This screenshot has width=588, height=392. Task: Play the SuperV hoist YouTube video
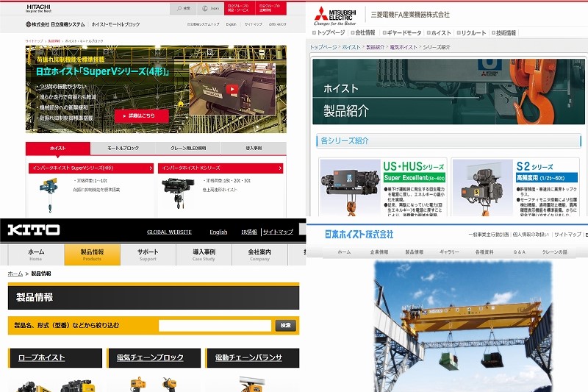click(232, 89)
